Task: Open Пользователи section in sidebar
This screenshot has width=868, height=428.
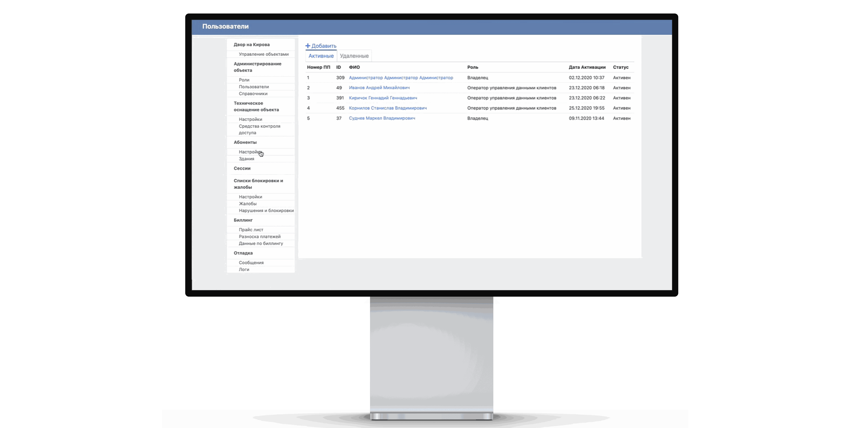Action: [x=254, y=86]
